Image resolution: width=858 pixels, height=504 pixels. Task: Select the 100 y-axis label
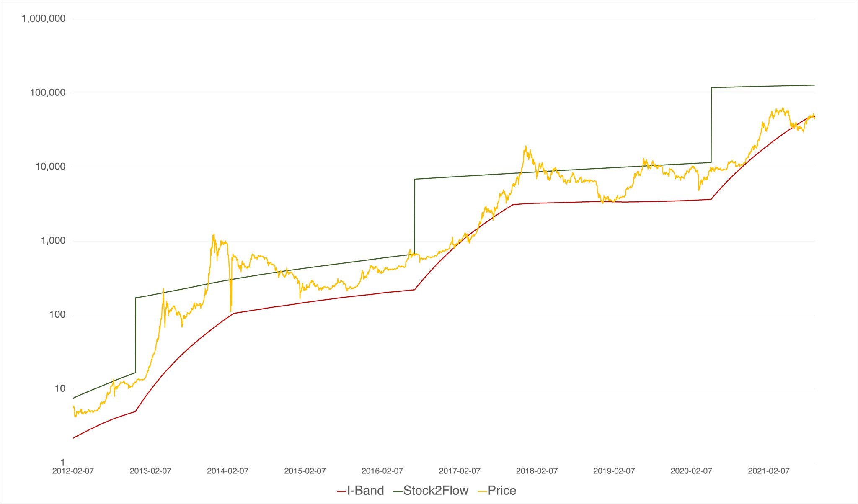click(x=57, y=315)
